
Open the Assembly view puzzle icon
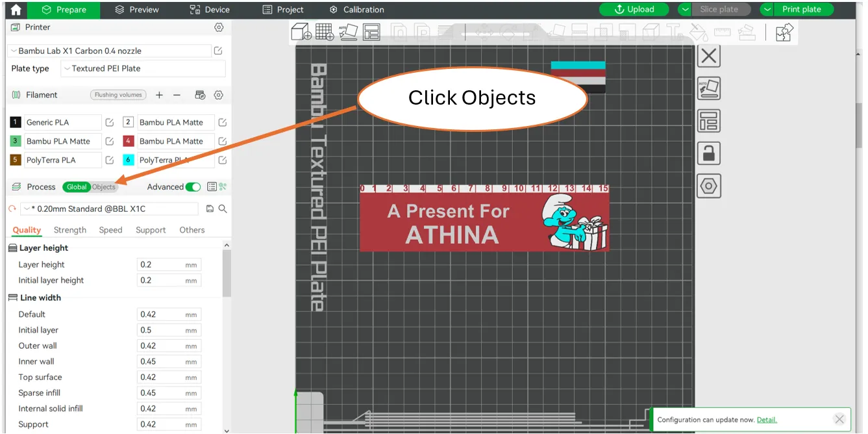(784, 32)
